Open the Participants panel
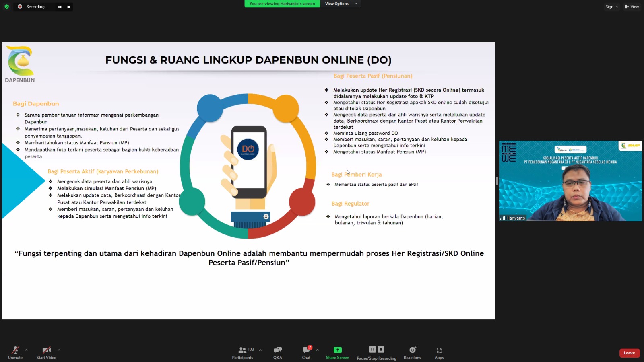 point(243,352)
